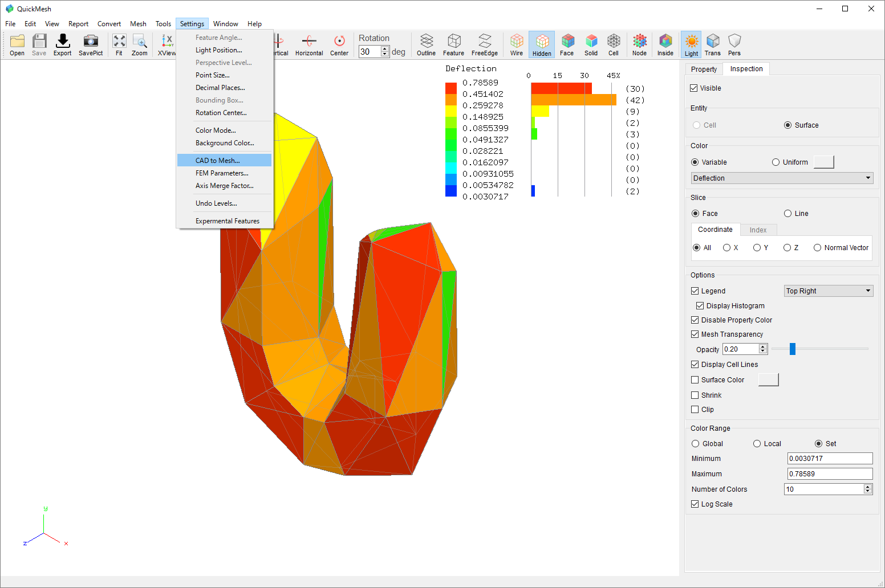Click the Maximum value input field

830,473
